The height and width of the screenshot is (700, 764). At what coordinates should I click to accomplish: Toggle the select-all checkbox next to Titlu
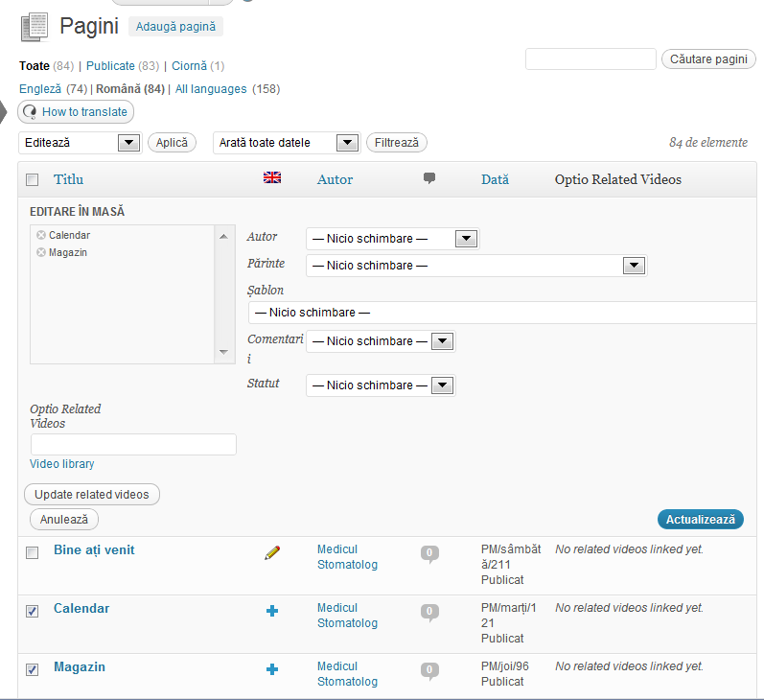pos(33,180)
